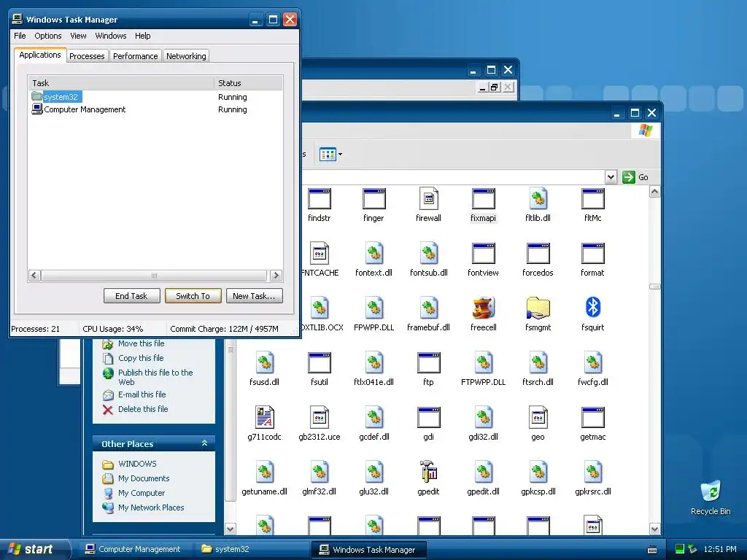Sort tasks by the Status column header
The image size is (747, 560).
coord(248,83)
